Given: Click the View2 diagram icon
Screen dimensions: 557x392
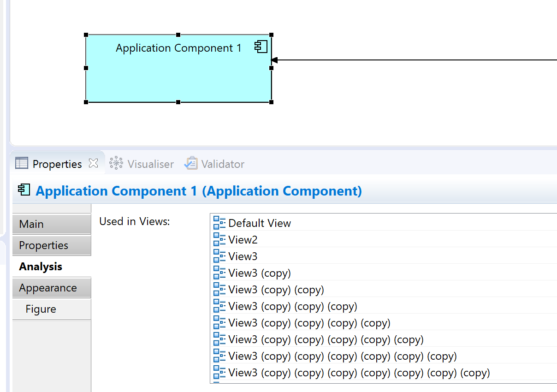Looking at the screenshot, I should click(x=219, y=239).
